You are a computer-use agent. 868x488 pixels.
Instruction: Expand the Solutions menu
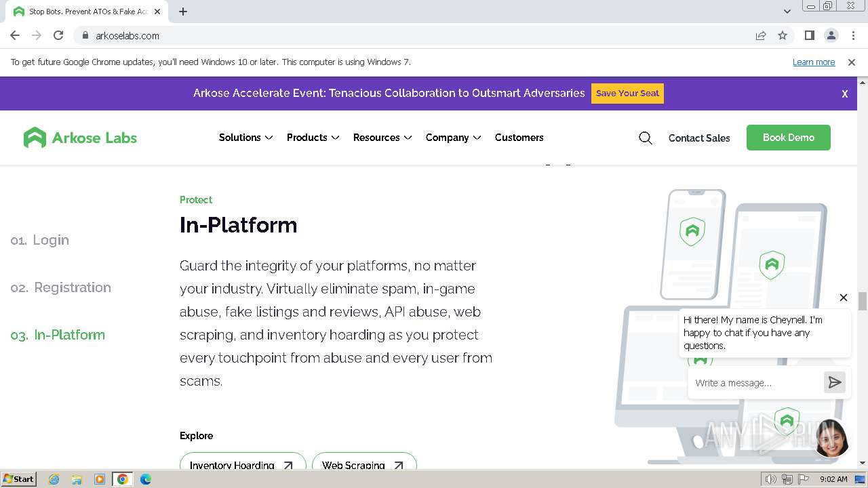tap(245, 138)
